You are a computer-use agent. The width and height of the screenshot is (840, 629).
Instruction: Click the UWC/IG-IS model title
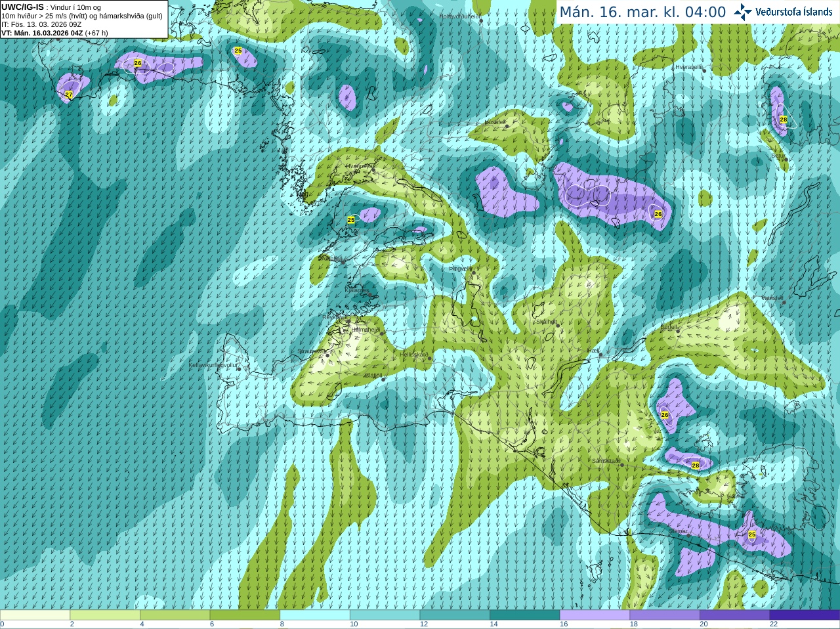click(x=22, y=7)
